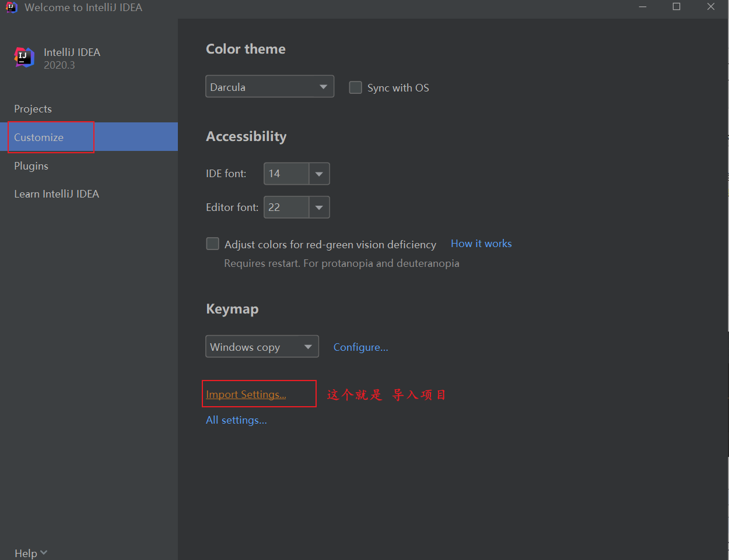Close the Welcome to IntelliJ IDEA window

[x=711, y=7]
